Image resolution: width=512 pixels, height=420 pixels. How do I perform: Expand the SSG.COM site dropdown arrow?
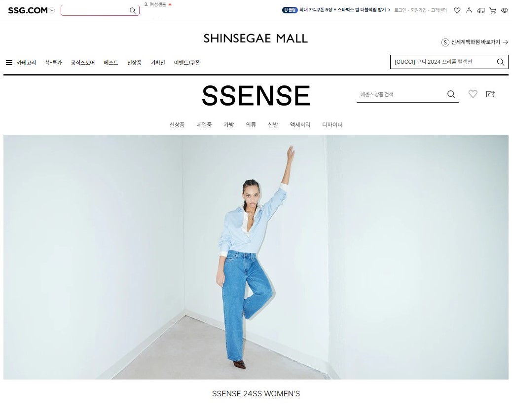(52, 10)
